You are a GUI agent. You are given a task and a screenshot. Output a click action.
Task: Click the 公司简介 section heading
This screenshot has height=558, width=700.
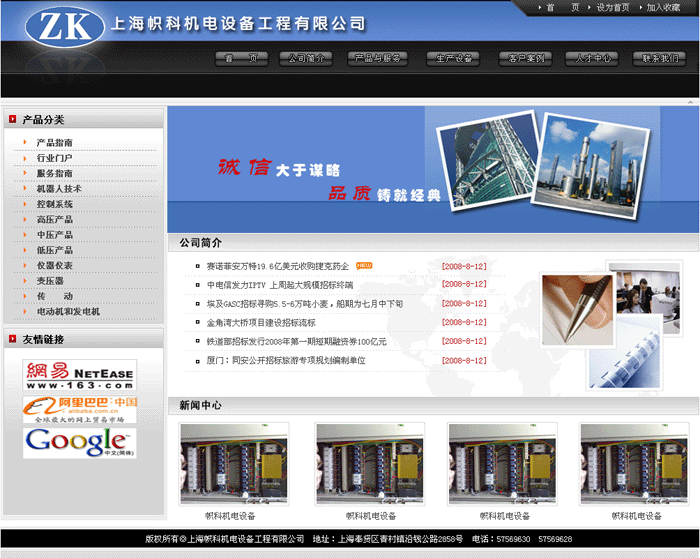(200, 243)
